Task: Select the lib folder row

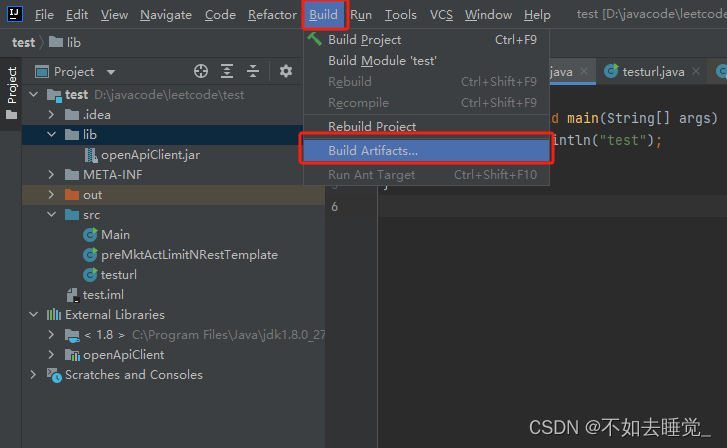Action: pyautogui.click(x=162, y=134)
